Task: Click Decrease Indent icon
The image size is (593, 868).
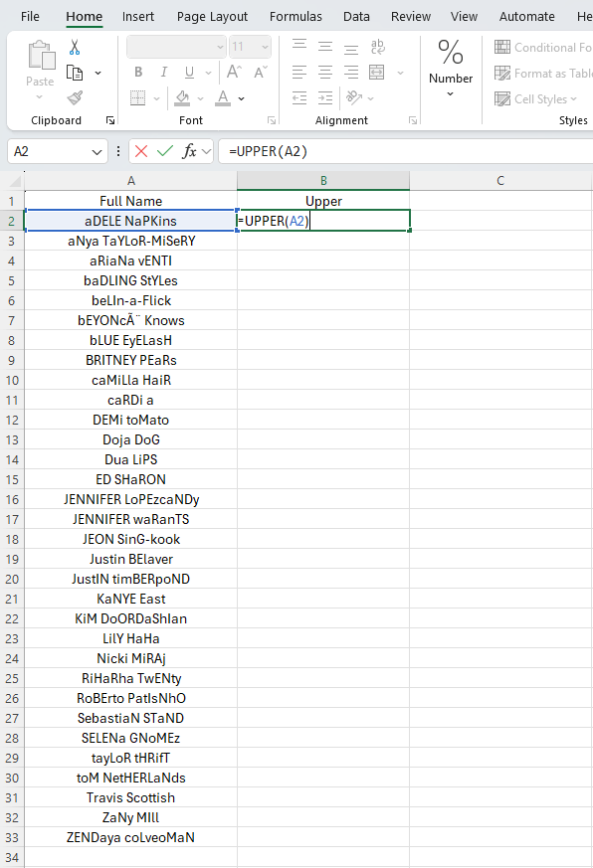Action: [299, 98]
